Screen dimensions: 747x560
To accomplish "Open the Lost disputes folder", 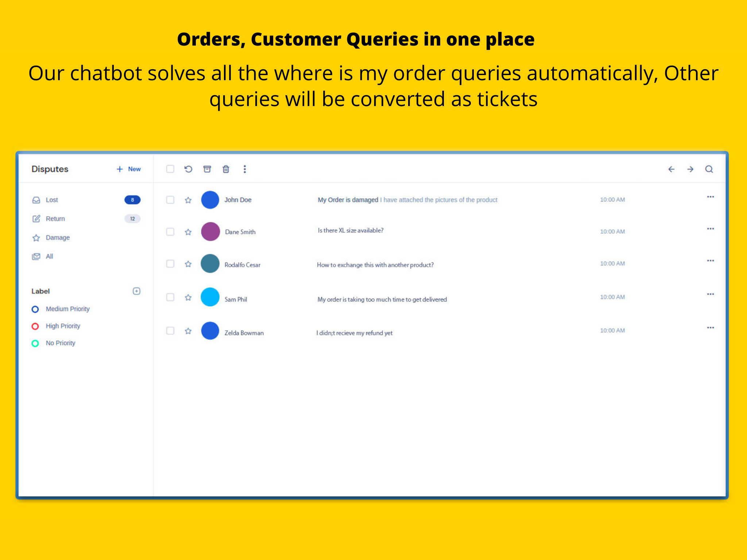I will (x=52, y=200).
